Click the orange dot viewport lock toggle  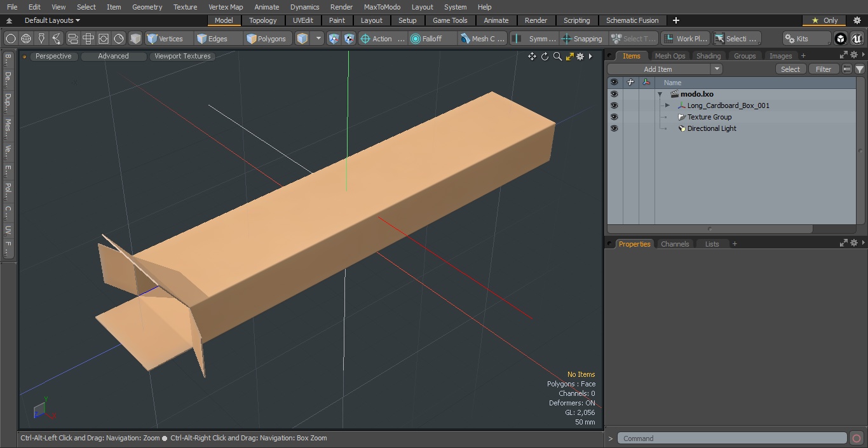(x=24, y=57)
